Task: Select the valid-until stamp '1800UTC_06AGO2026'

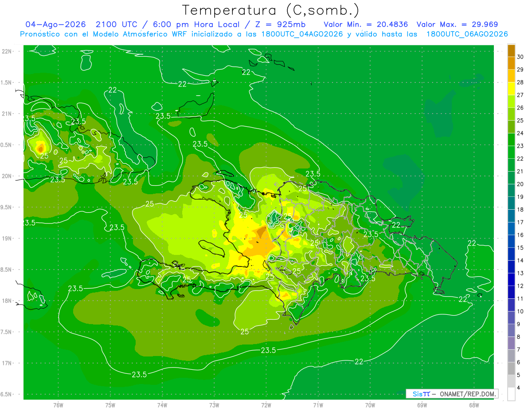Action: [467, 34]
